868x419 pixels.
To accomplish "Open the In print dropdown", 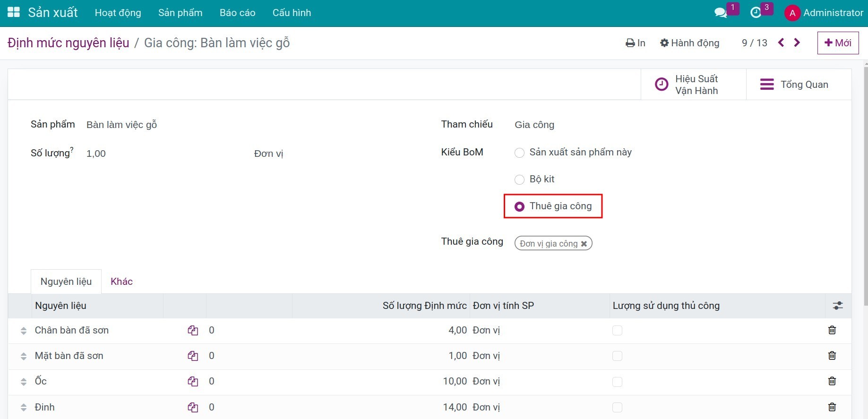I will pyautogui.click(x=636, y=43).
